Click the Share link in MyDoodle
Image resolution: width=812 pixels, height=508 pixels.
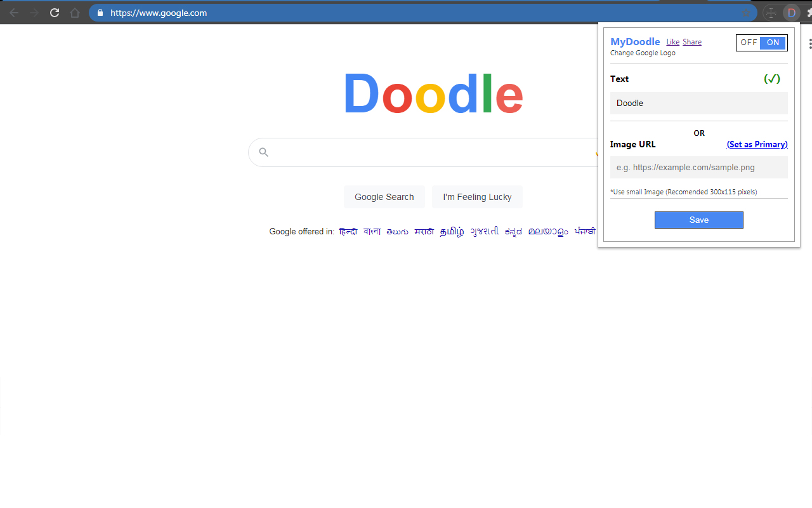691,41
